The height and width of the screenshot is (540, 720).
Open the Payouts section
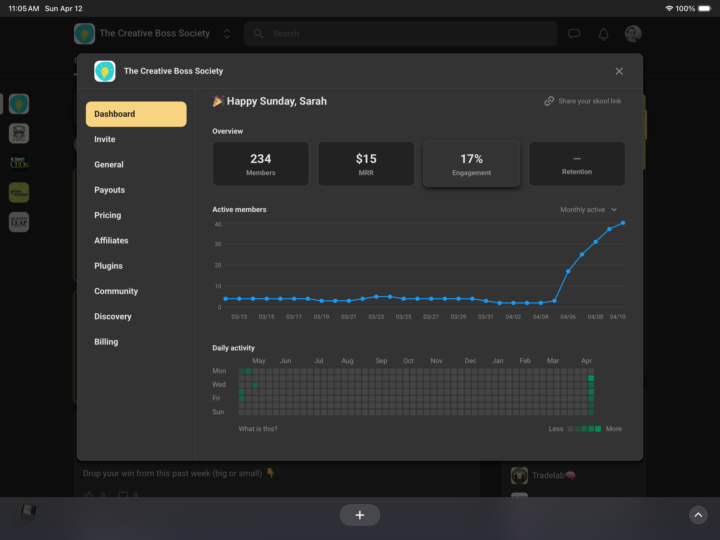[109, 190]
